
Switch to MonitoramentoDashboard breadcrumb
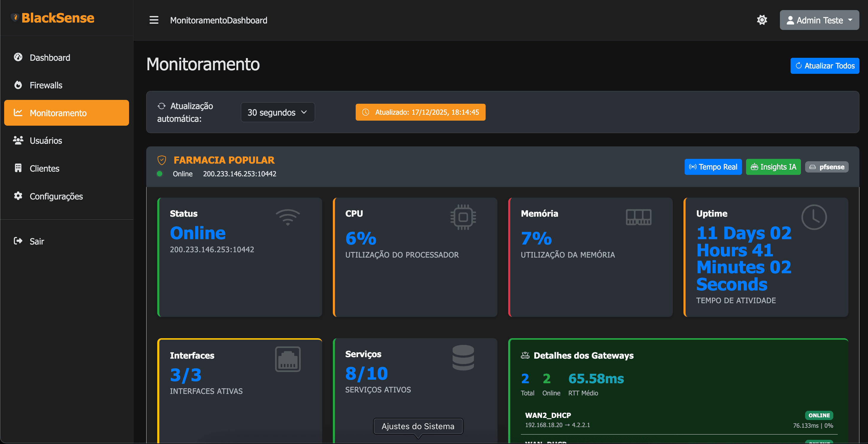(x=218, y=20)
